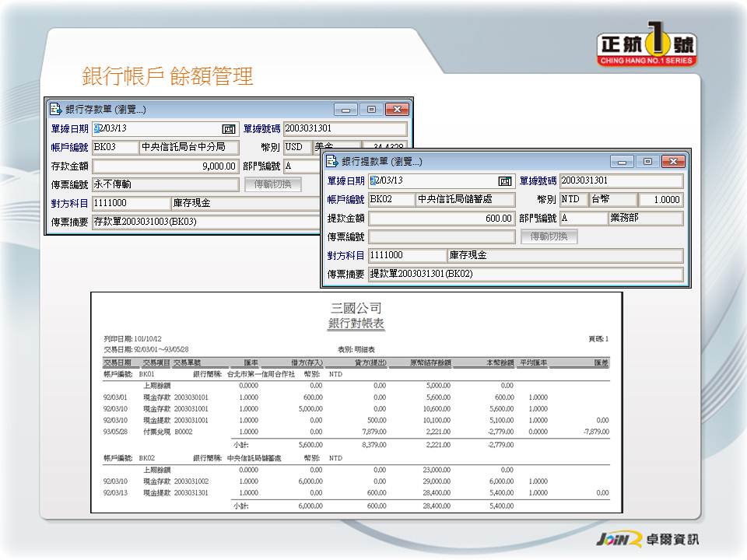The height and width of the screenshot is (560, 747).
Task: Open calendar picker in withdrawal form date field
Action: [506, 181]
